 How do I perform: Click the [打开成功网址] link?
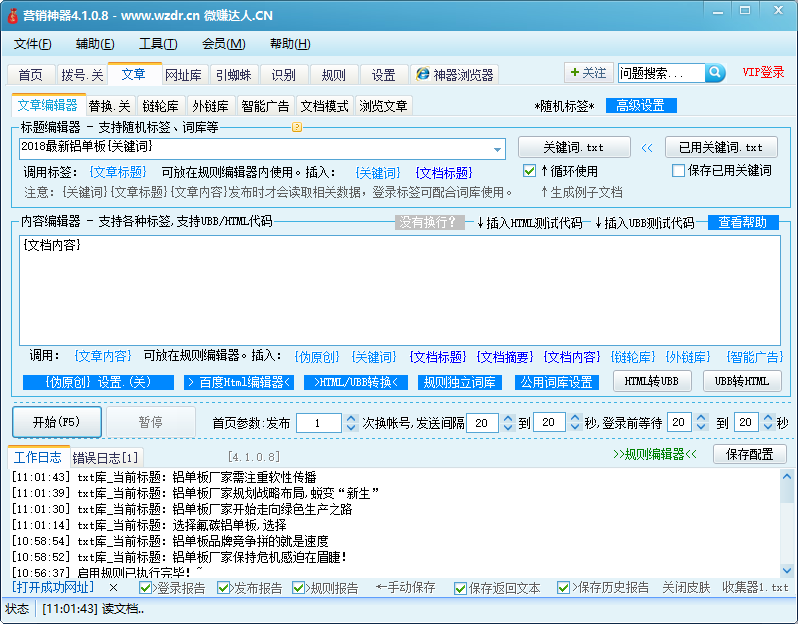tap(53, 587)
